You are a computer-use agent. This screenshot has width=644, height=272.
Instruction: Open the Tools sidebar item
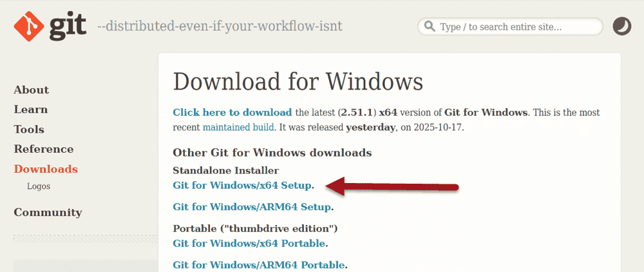coord(29,130)
